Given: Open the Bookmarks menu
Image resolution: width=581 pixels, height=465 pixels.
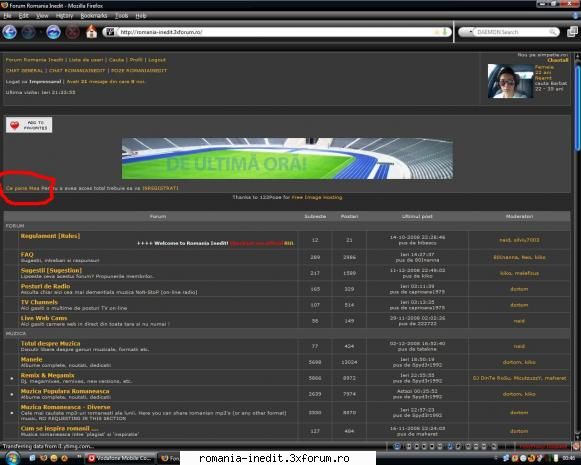Looking at the screenshot, I should [94, 16].
